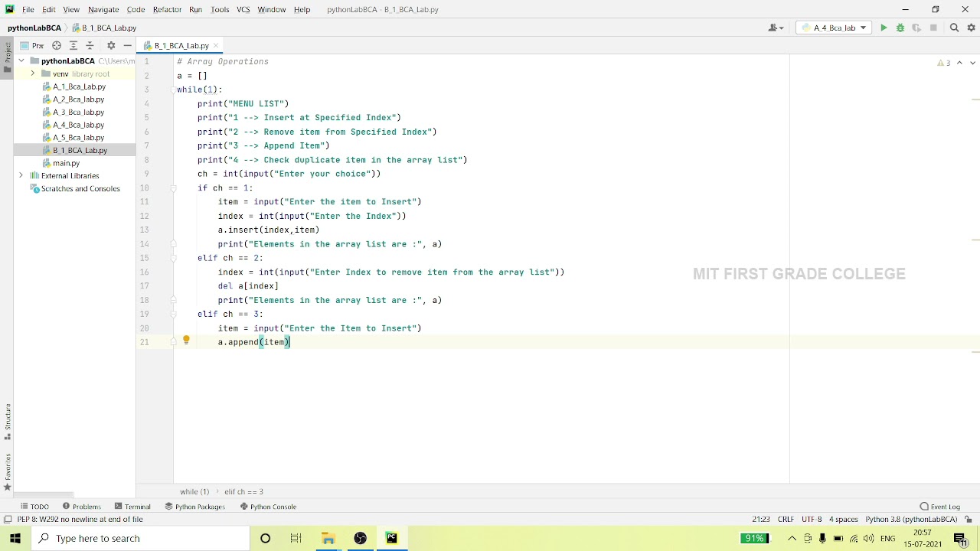Click line:column indicator 21:23
The image size is (980, 551).
tap(760, 520)
